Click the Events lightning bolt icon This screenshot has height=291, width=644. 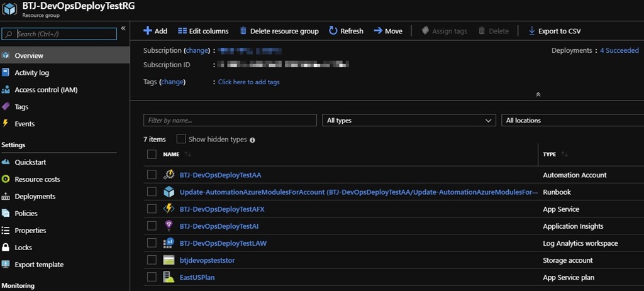tap(6, 124)
